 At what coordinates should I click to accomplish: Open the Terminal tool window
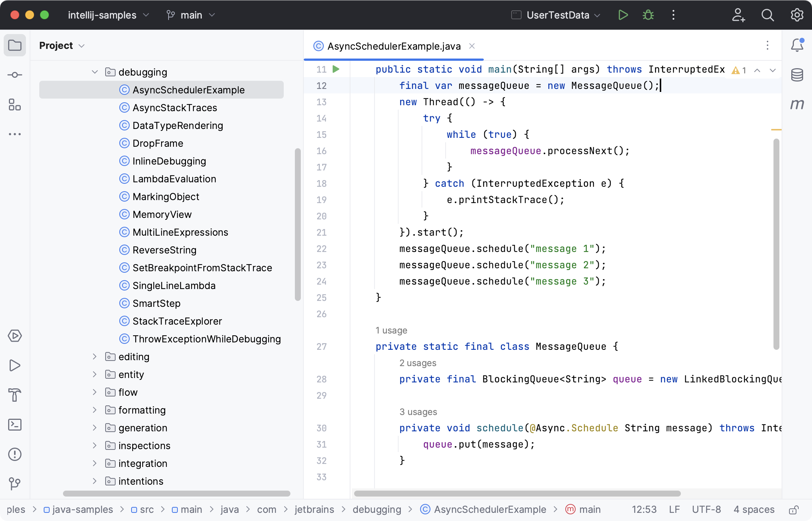point(15,425)
